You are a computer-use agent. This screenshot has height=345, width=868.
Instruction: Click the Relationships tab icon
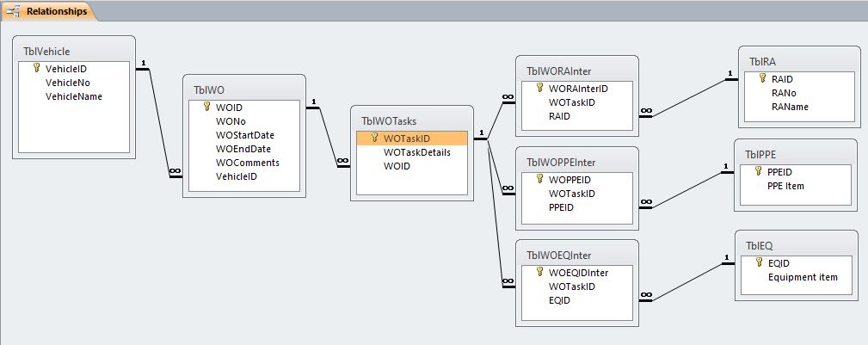pos(14,12)
